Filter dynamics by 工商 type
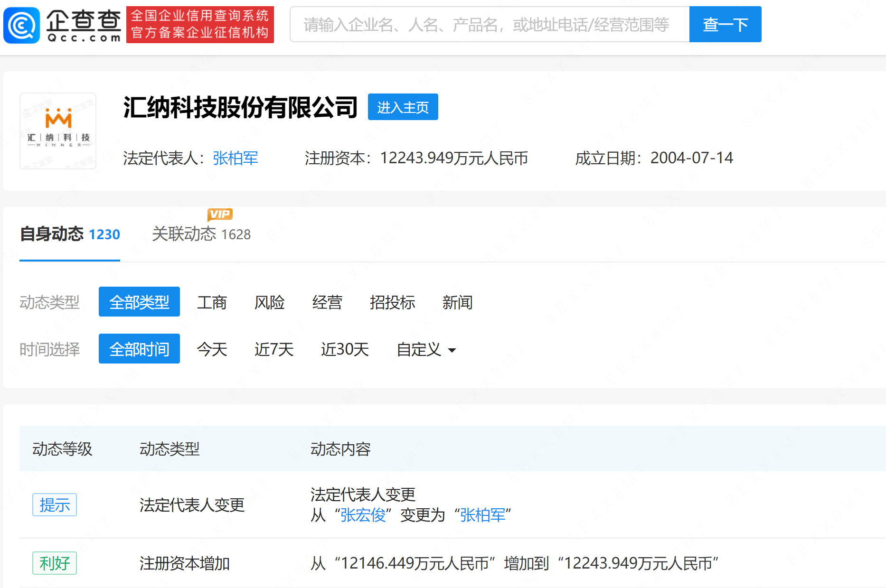Image resolution: width=886 pixels, height=588 pixels. [x=212, y=302]
